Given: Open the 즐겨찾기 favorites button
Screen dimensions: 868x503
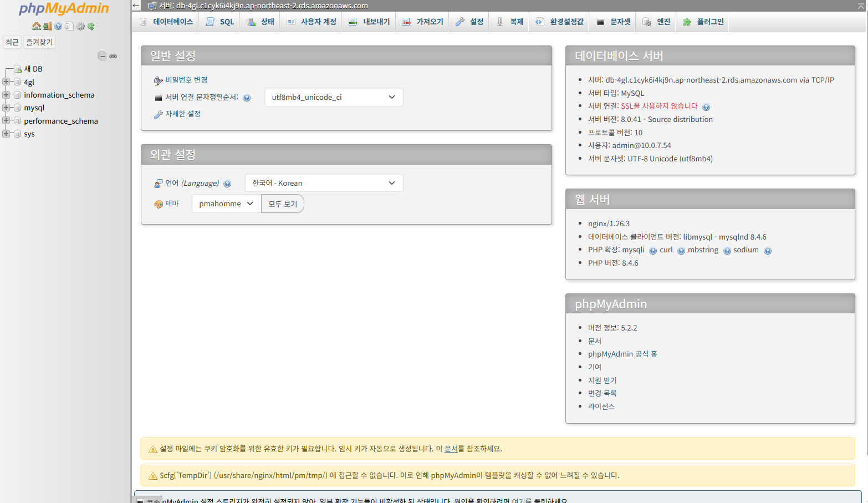Looking at the screenshot, I should click(x=39, y=42).
